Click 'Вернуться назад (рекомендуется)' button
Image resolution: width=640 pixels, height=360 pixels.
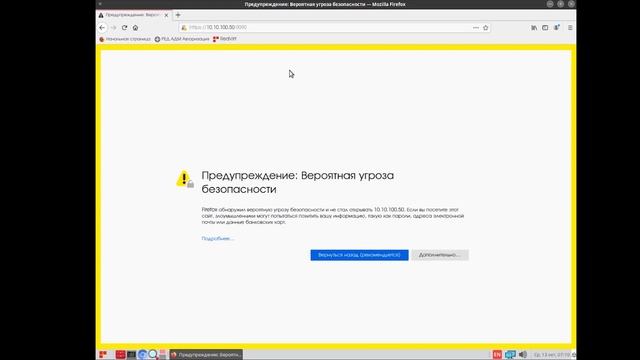(x=359, y=255)
